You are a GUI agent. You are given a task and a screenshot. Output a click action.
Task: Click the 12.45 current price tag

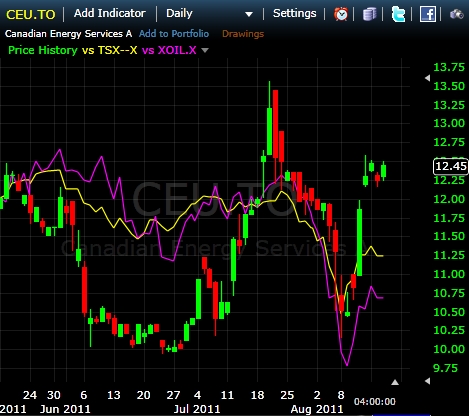(x=451, y=166)
